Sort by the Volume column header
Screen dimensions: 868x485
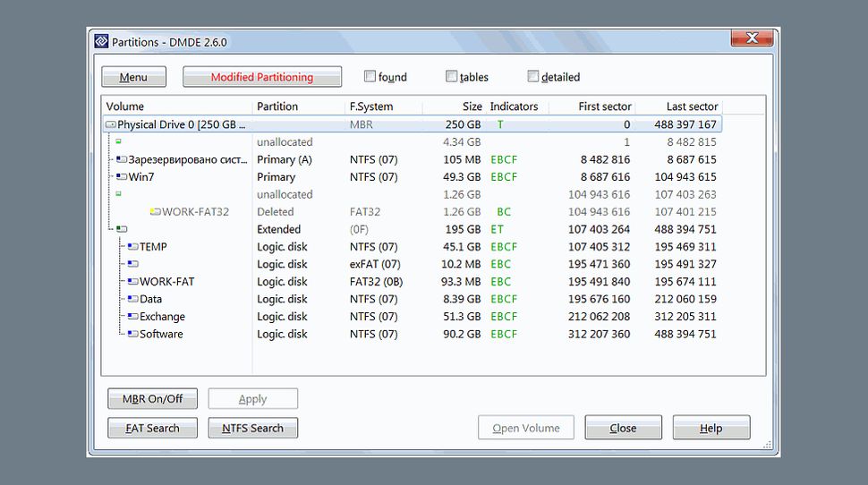coord(177,106)
